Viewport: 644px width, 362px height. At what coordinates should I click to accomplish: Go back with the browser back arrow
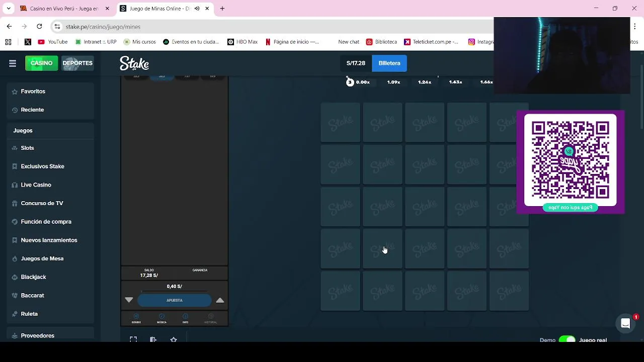pyautogui.click(x=9, y=26)
